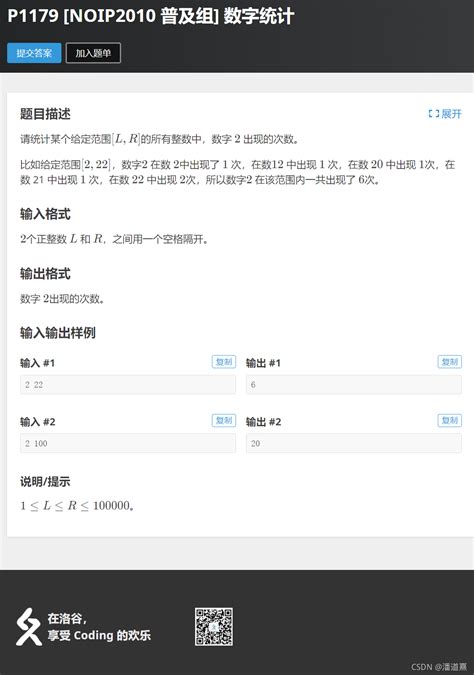
Task: Copy sample output #2 via 复制
Action: [x=450, y=420]
